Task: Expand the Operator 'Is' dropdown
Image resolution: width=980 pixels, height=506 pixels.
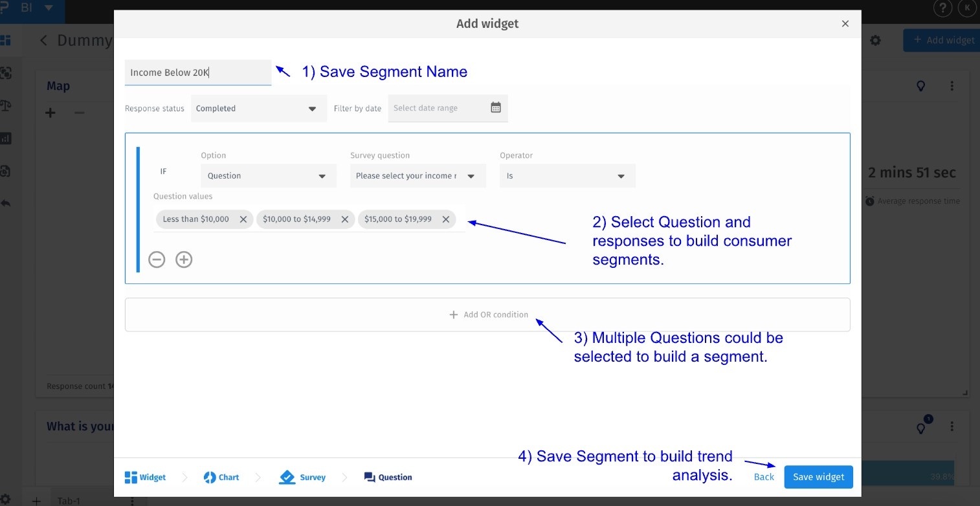Action: tap(567, 176)
